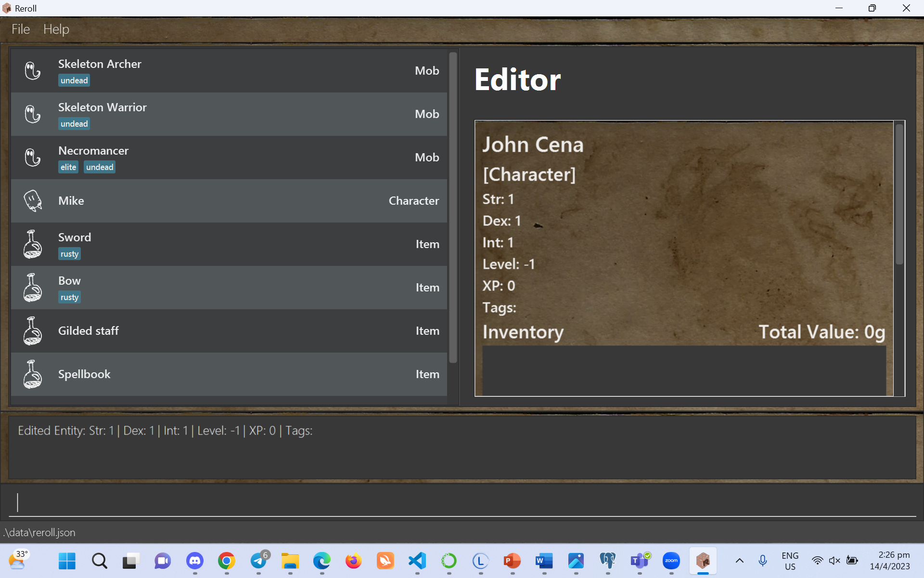Click the Necromancer mob icon
This screenshot has height=578, width=924.
33,158
